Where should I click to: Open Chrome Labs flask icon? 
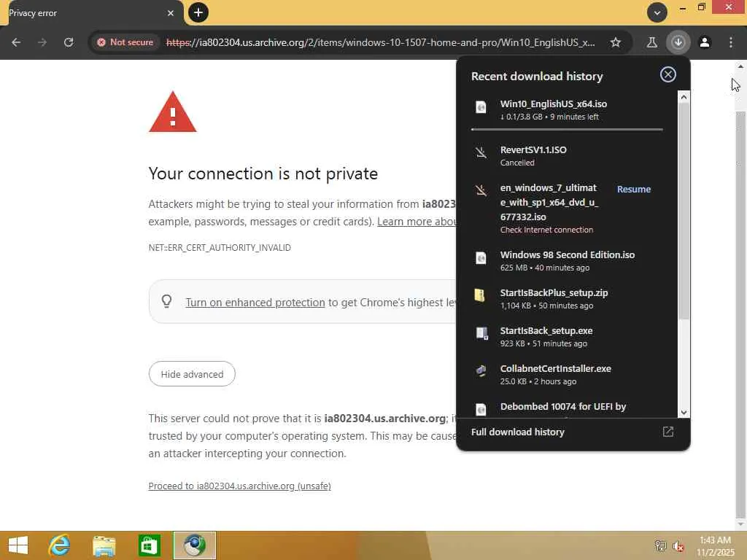click(651, 42)
